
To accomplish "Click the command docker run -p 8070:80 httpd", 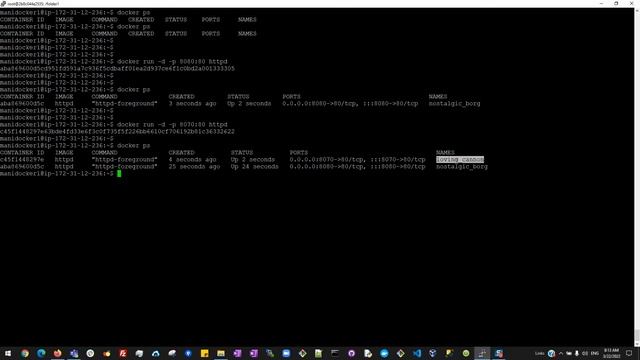I will [172, 124].
